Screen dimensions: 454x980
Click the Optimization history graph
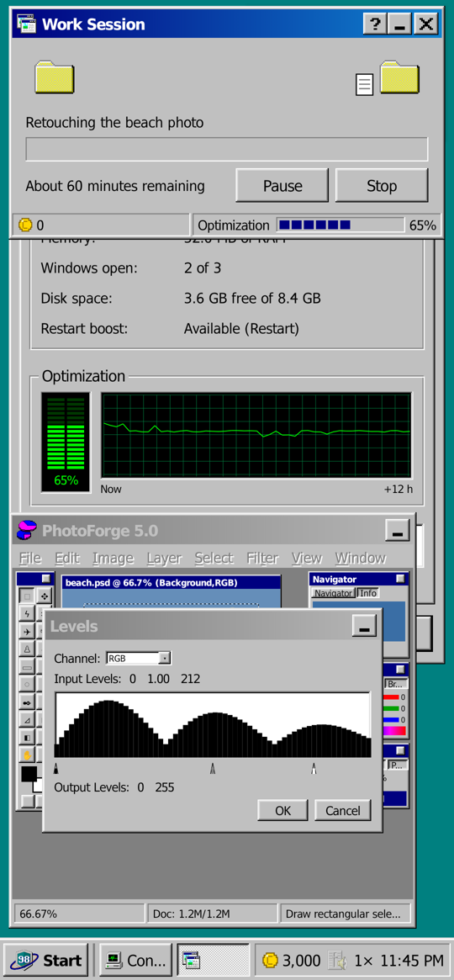point(256,436)
